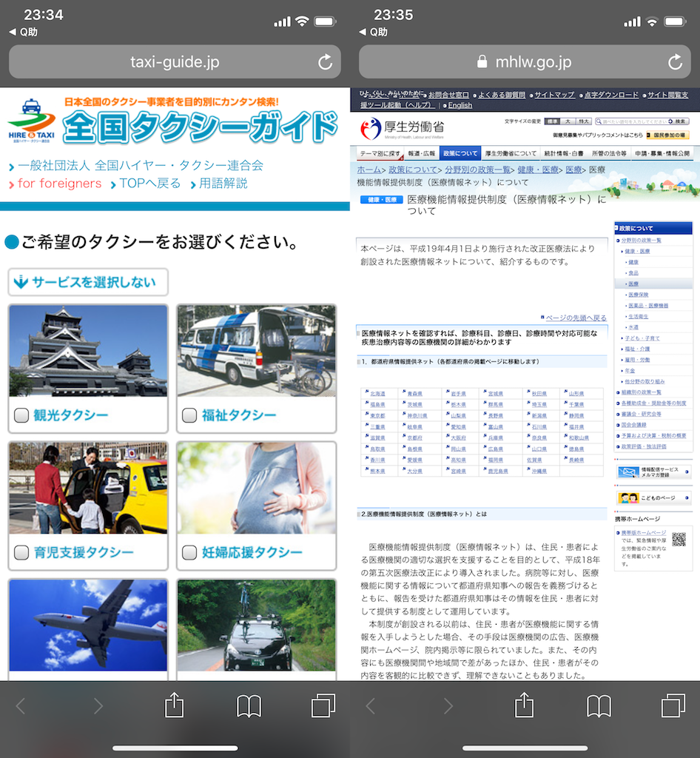Check the 観光タクシー checkbox
The image size is (700, 758).
22,415
